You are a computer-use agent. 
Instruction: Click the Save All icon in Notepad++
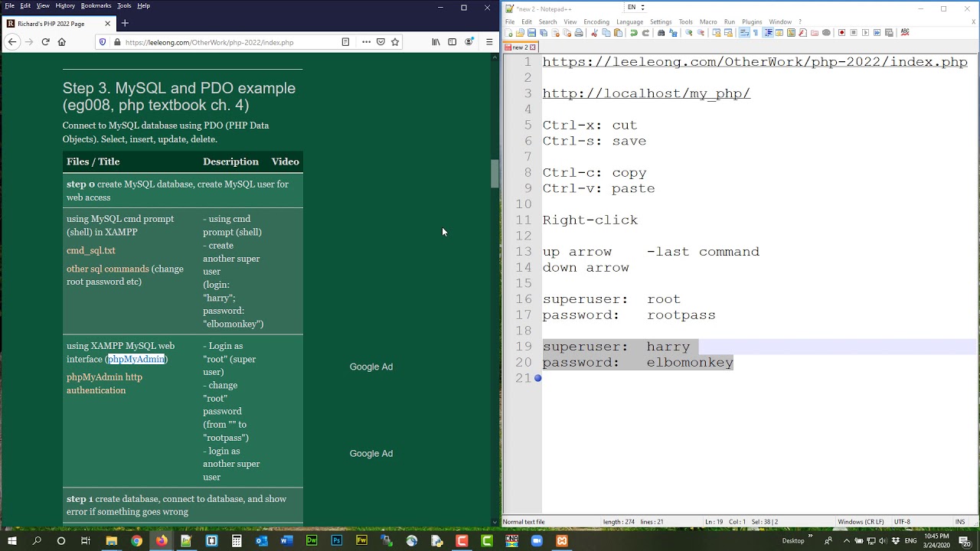point(544,33)
